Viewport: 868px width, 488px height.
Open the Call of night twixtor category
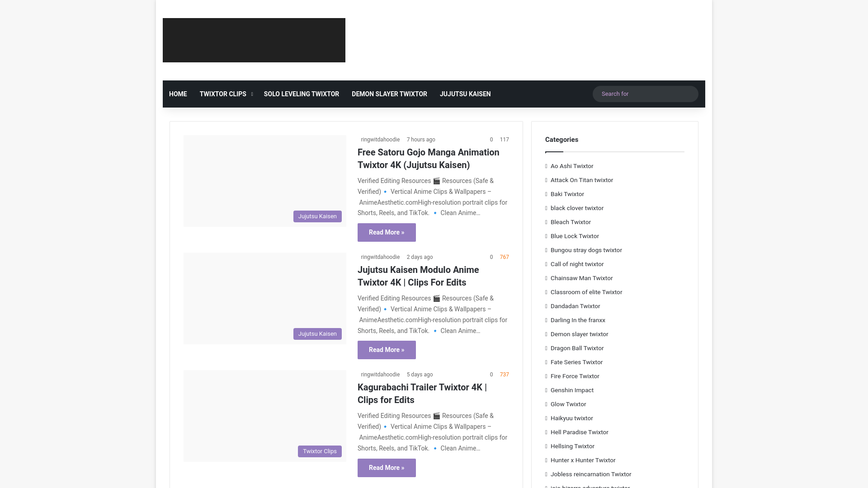(577, 264)
